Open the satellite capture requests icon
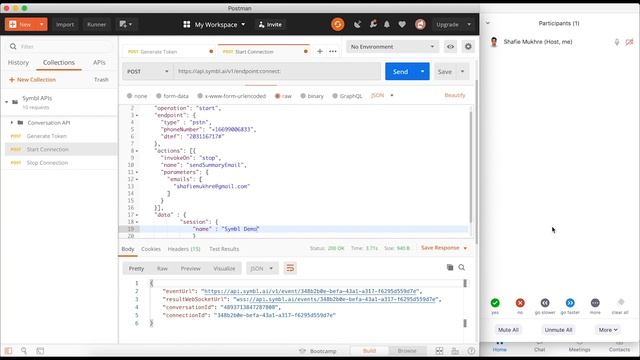Image resolution: width=640 pixels, height=360 pixels. point(358,24)
